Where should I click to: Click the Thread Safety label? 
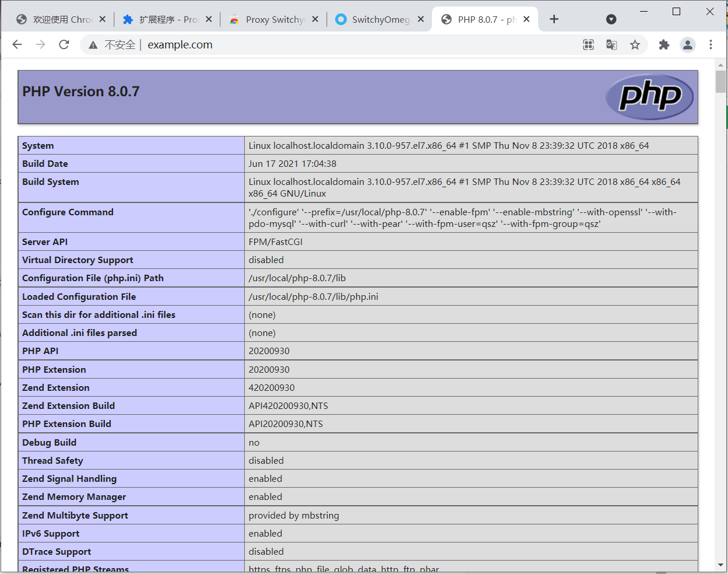pyautogui.click(x=52, y=461)
